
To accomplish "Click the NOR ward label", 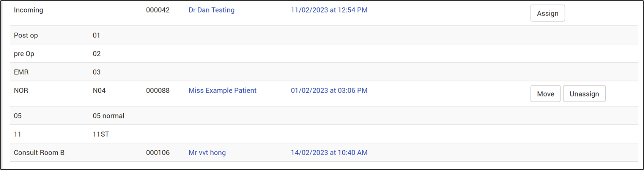I will 21,90.
